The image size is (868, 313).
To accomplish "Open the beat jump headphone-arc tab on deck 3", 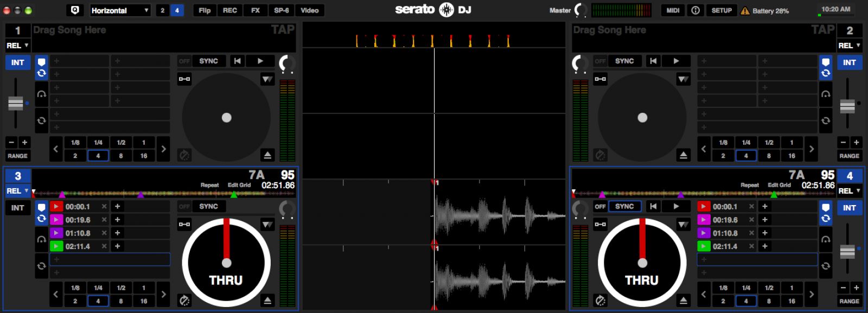I will pyautogui.click(x=41, y=239).
